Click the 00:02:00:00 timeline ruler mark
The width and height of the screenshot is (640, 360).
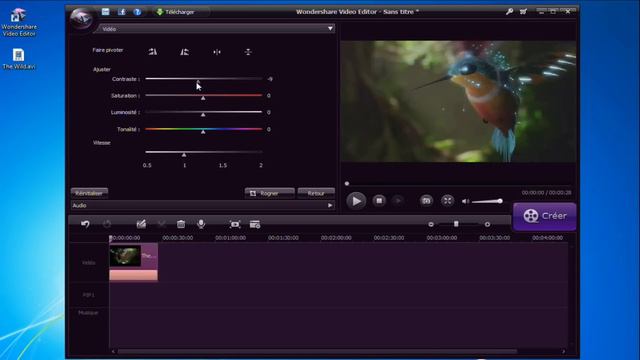336,238
